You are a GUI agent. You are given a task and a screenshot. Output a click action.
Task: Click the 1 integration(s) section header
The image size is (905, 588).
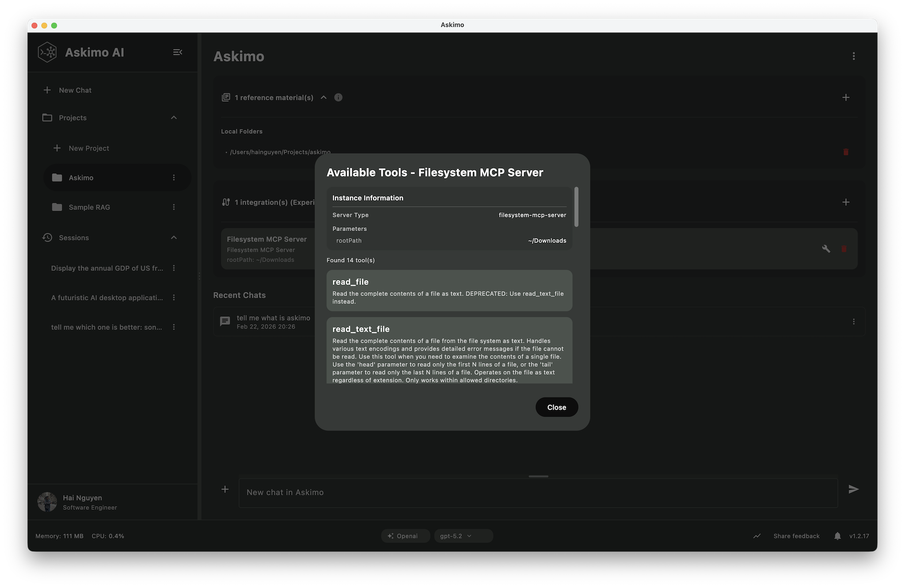(274, 202)
